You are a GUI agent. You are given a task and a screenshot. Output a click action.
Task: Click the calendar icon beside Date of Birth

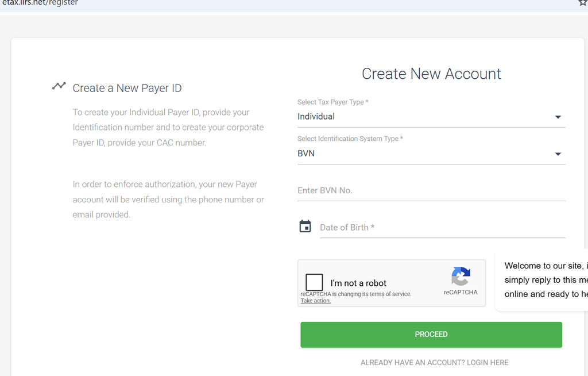305,227
